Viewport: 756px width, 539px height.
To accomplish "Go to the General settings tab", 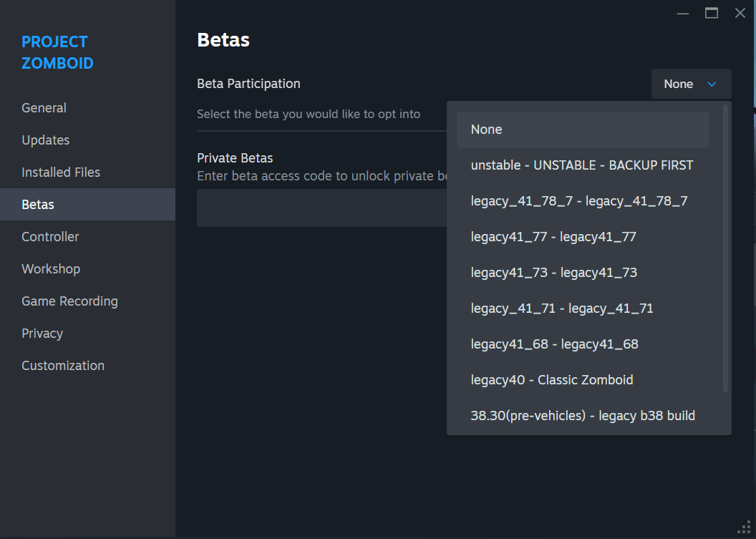I will tap(44, 108).
